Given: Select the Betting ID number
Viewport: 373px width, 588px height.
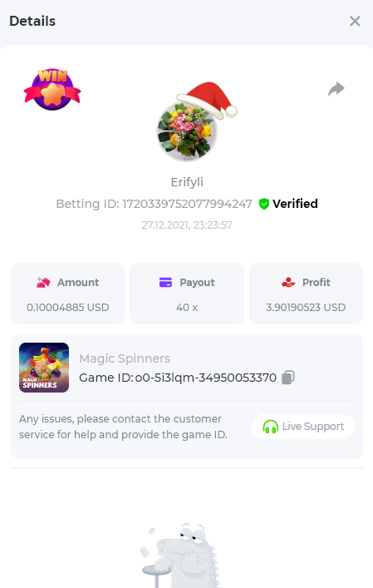Looking at the screenshot, I should (x=187, y=204).
